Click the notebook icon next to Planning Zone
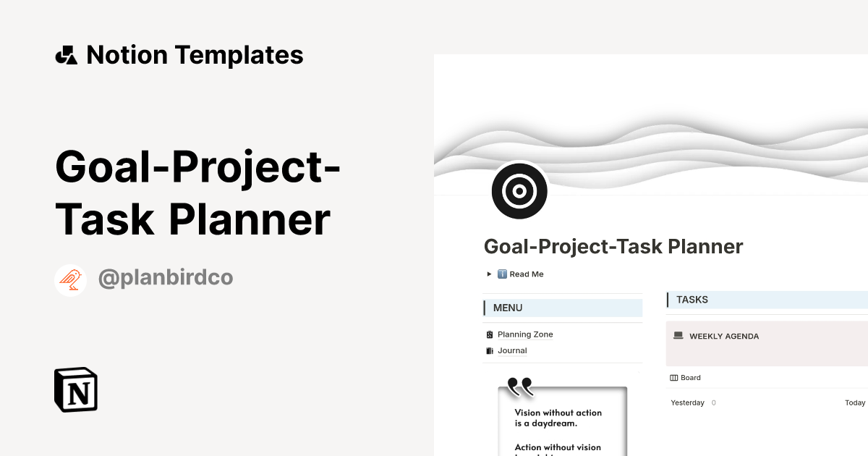The height and width of the screenshot is (456, 868). [489, 334]
